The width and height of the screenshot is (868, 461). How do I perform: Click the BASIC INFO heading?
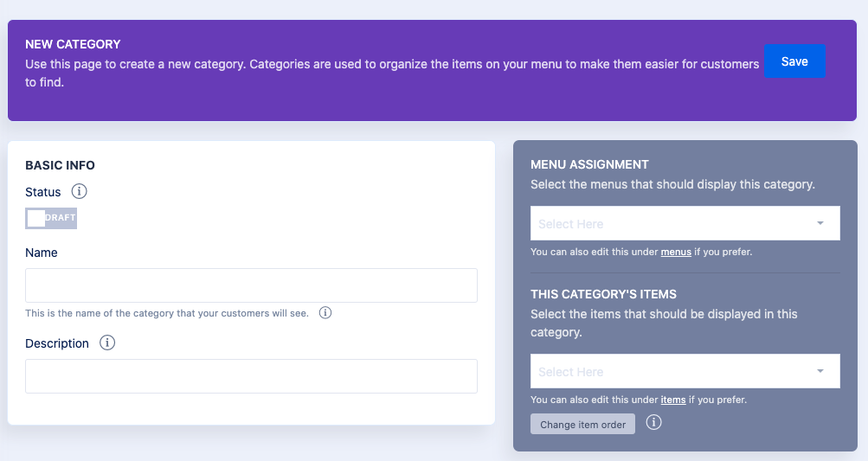click(x=60, y=165)
